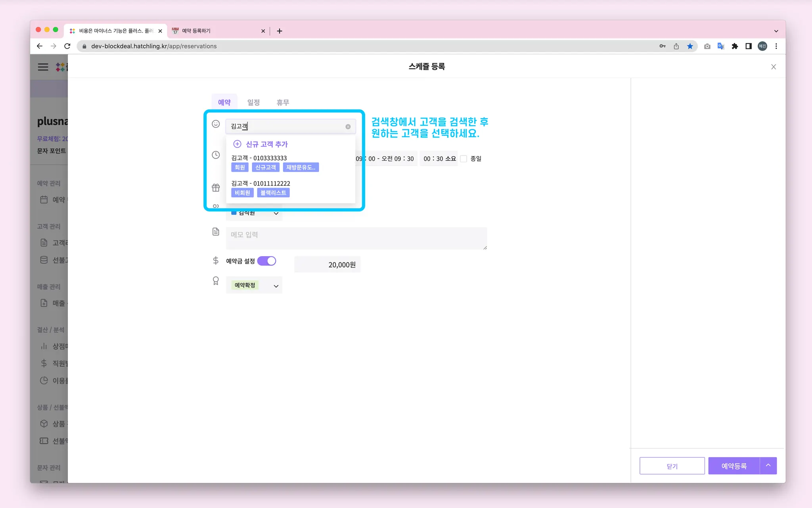Select customer 김고객 - 0103333333
The image size is (812, 508).
(259, 158)
